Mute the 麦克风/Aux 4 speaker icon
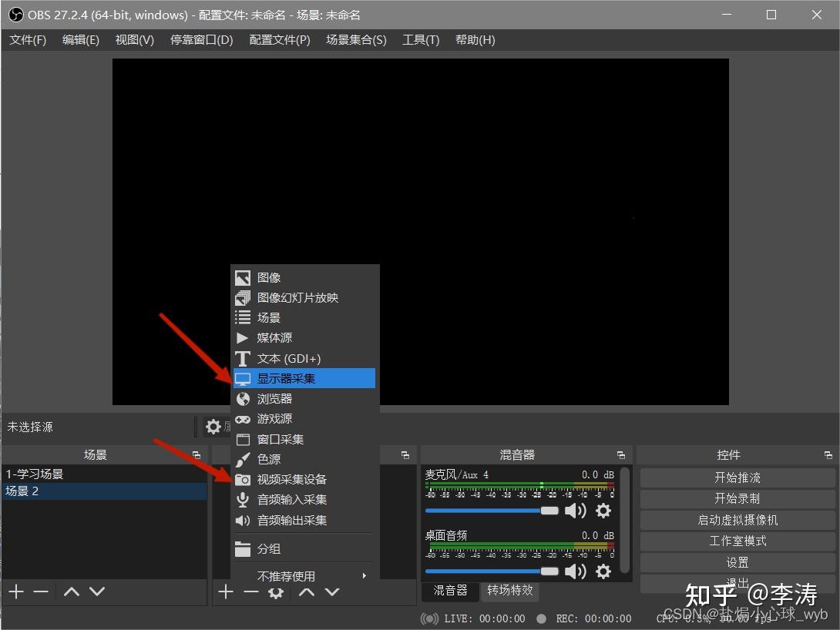The image size is (840, 630). click(x=576, y=511)
